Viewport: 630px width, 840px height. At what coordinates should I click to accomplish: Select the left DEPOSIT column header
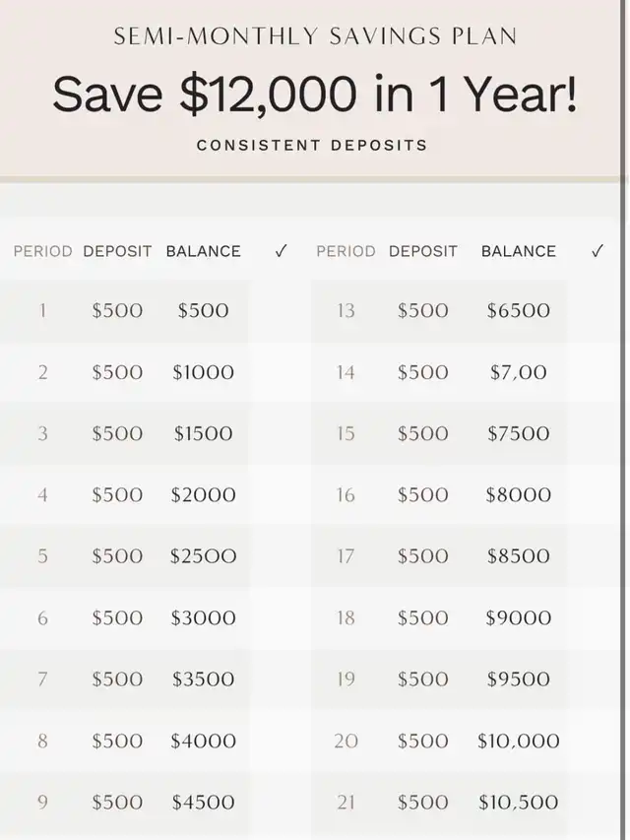(x=117, y=251)
